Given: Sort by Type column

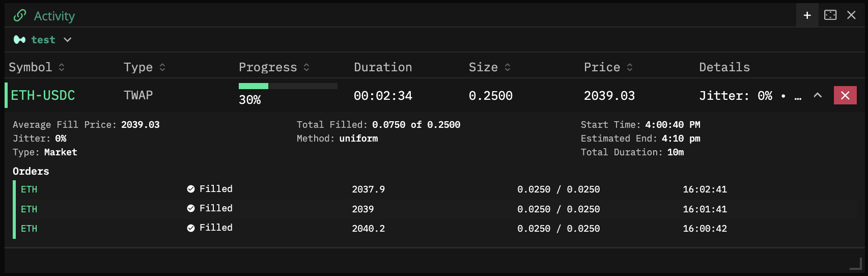Looking at the screenshot, I should click(x=162, y=67).
